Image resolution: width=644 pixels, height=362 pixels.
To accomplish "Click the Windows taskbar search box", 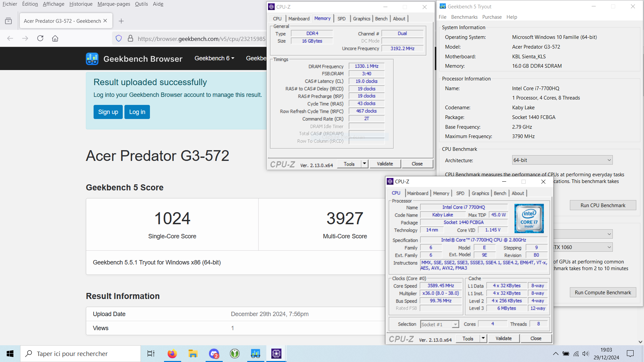I will (80, 354).
